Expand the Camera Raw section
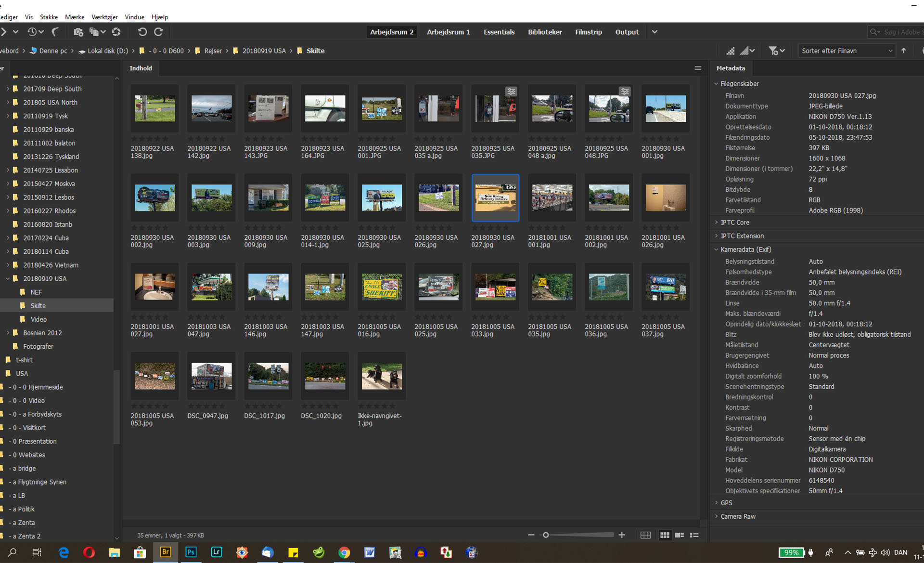This screenshot has width=924, height=563. pyautogui.click(x=716, y=516)
